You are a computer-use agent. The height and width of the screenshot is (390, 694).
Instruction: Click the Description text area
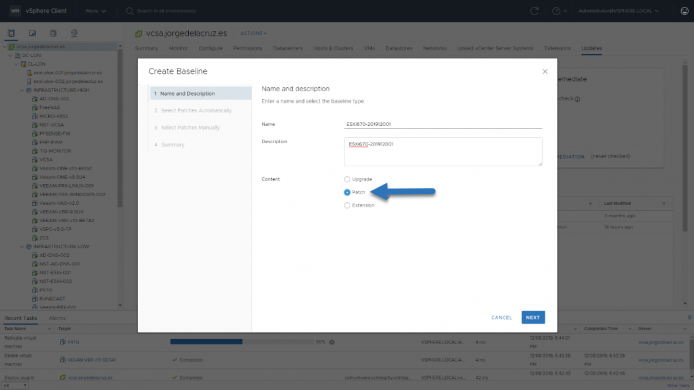pyautogui.click(x=443, y=151)
